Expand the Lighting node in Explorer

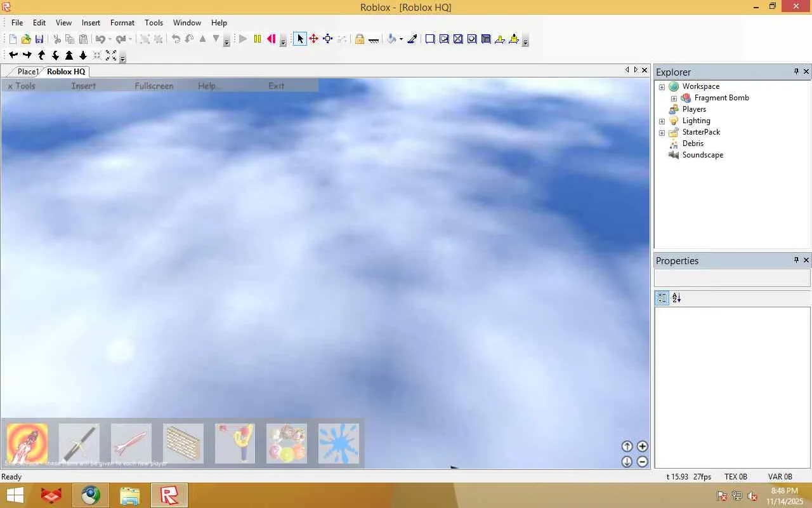coord(662,121)
